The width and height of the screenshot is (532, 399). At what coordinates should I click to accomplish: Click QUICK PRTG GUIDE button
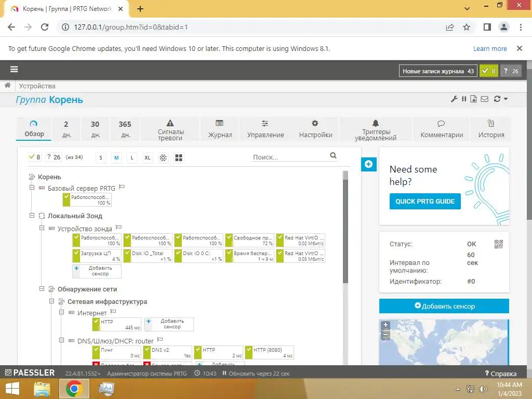pos(425,201)
